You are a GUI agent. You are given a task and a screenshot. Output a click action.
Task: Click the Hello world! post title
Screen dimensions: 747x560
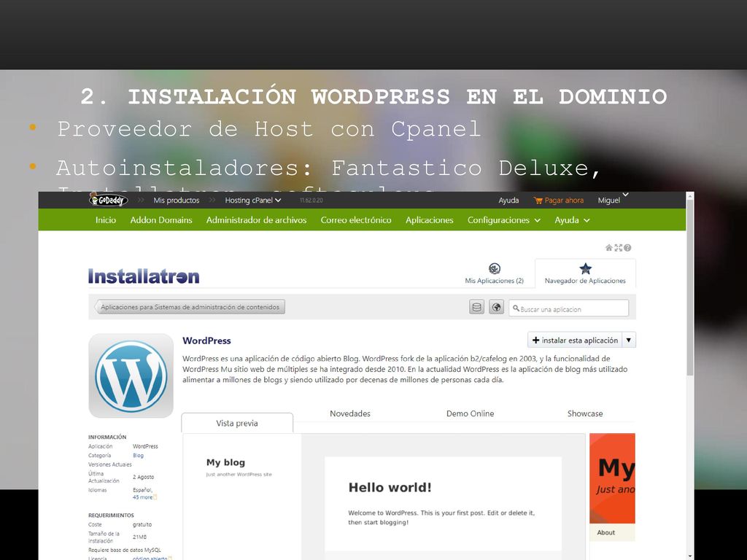[390, 488]
